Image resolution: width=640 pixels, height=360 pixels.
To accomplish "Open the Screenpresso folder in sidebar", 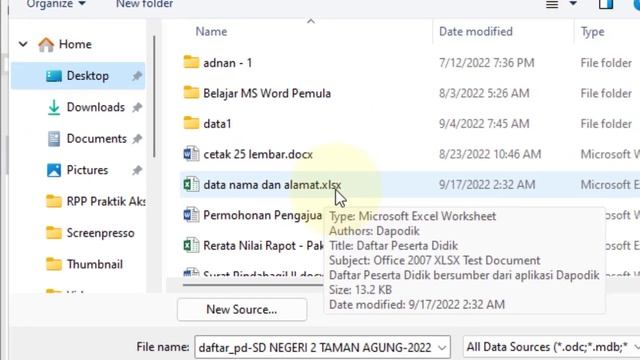I will pos(100,233).
